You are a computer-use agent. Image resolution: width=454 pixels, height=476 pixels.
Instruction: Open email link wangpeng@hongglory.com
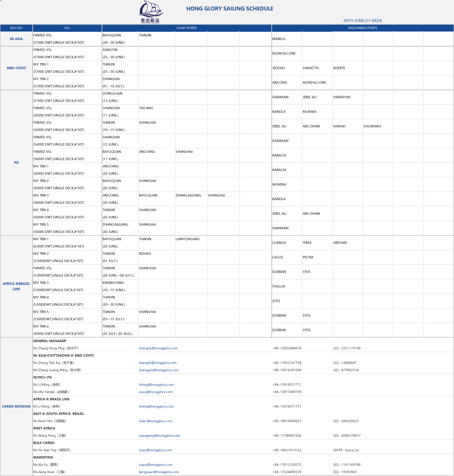(159, 435)
